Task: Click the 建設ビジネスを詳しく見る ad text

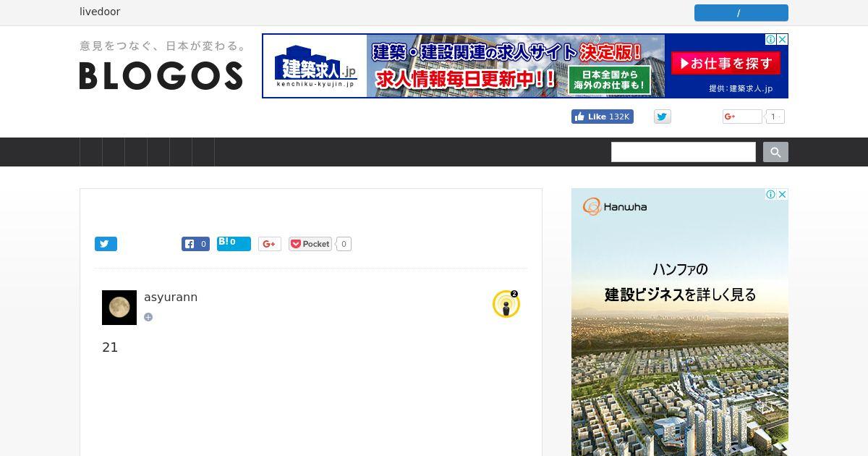Action: 680,295
